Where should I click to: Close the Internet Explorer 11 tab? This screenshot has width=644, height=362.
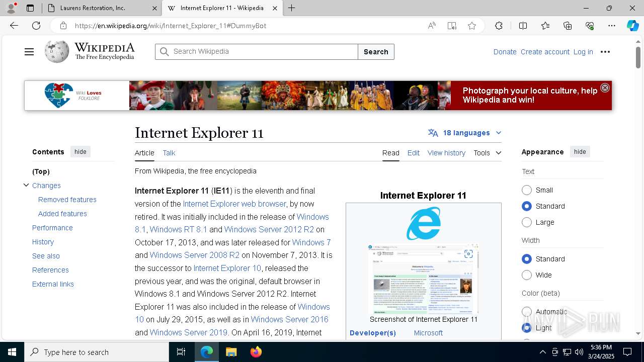point(275,8)
